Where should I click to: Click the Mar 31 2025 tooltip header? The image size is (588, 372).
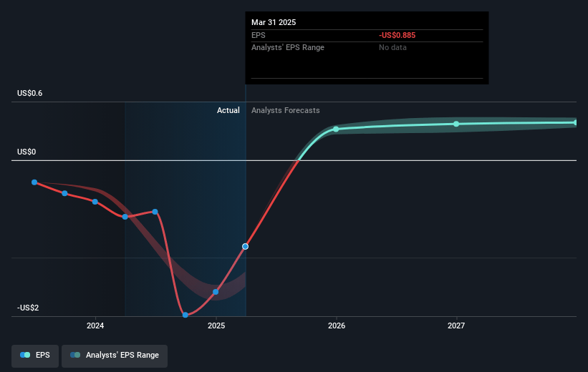(x=274, y=22)
